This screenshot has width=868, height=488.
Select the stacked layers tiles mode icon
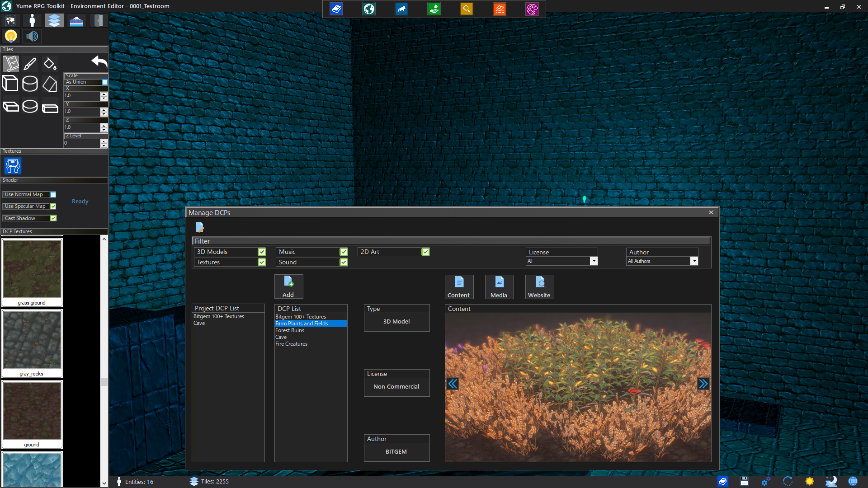(54, 20)
